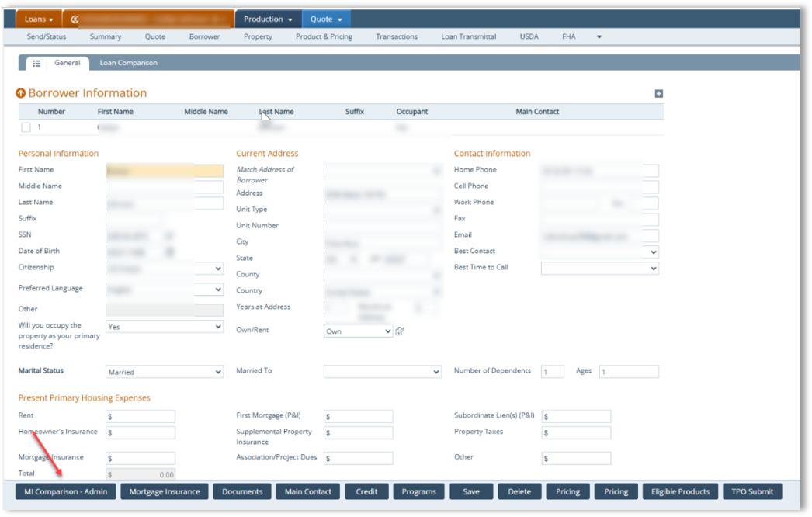Open the Preferred Language dropdown
The height and width of the screenshot is (517, 812).
point(165,290)
